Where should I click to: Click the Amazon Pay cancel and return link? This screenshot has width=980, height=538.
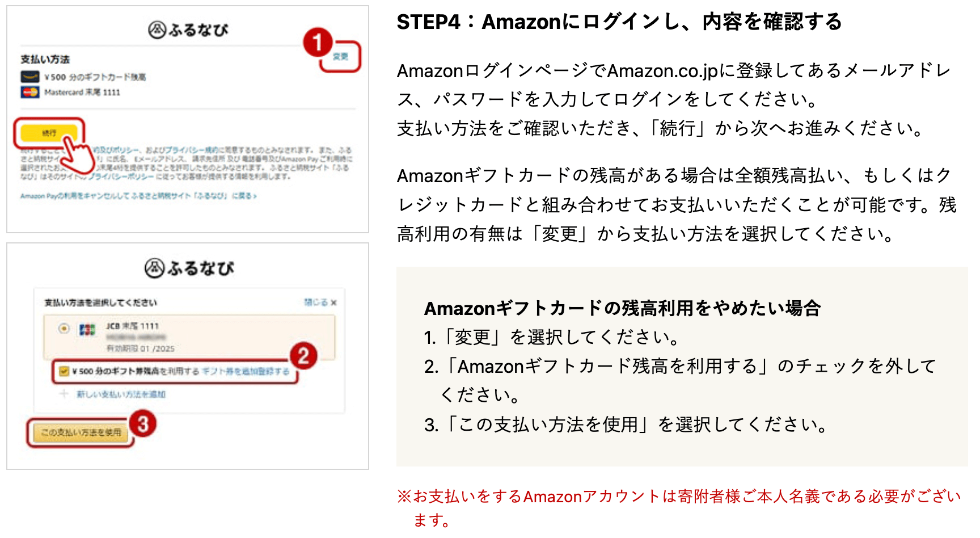pos(138,196)
